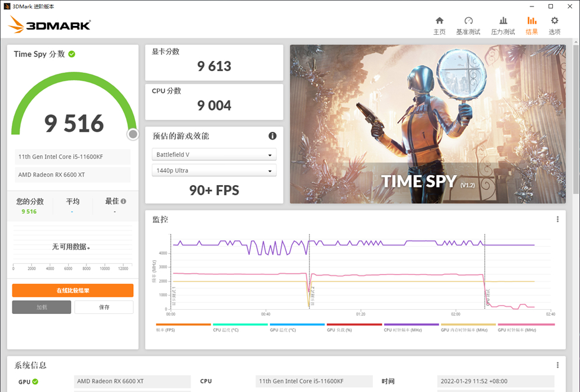Open the three-dot menu in the 监控 panel
Screen dimensions: 580x392
(x=558, y=219)
